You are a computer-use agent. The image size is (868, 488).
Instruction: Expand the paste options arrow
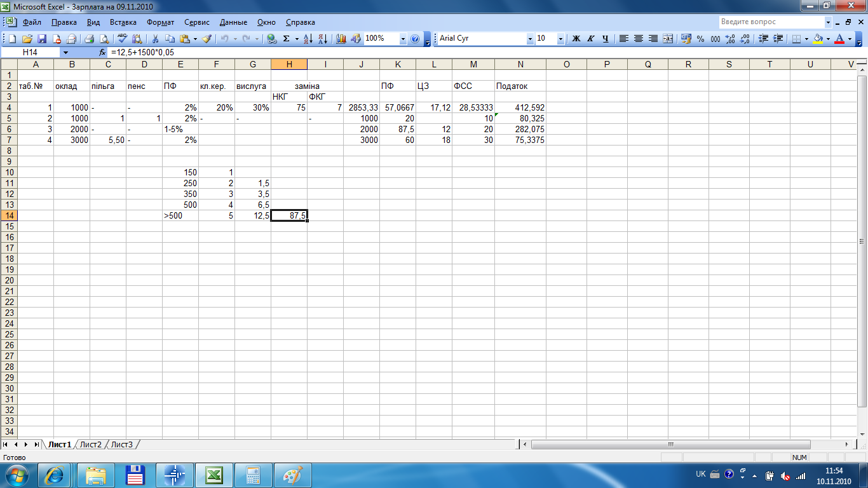194,39
